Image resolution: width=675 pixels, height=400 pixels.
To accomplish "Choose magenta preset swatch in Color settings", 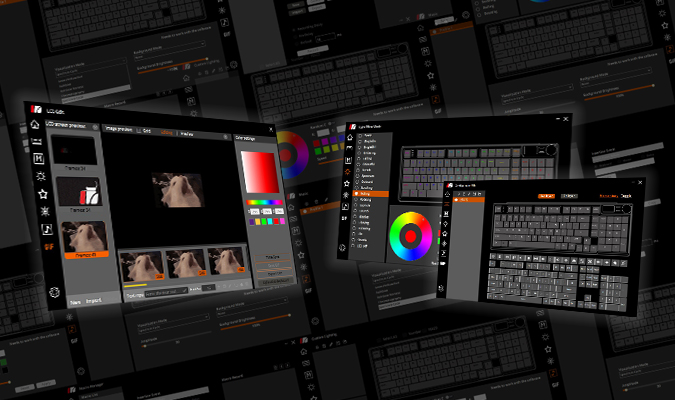I will [282, 221].
